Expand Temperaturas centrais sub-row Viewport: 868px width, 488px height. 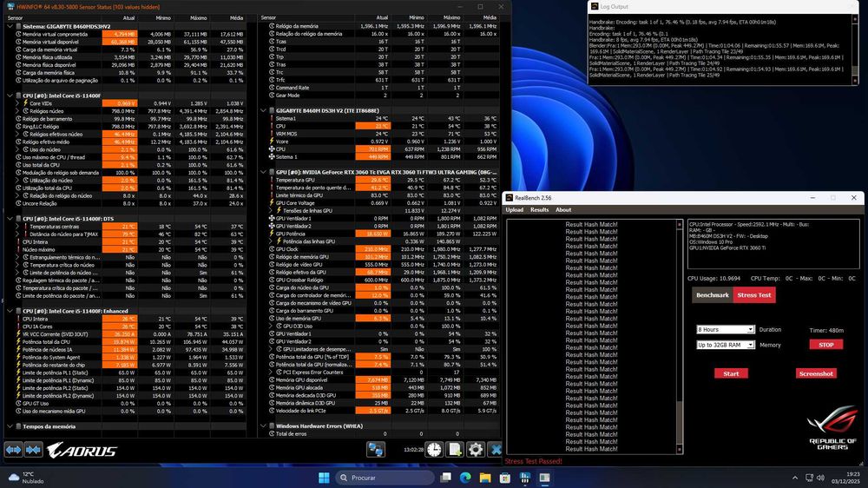point(17,226)
